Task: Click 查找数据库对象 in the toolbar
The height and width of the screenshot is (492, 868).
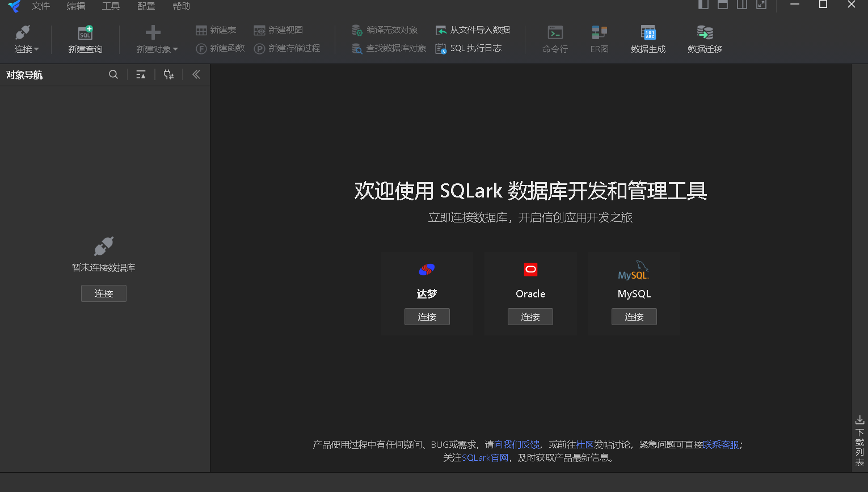Action: click(389, 49)
